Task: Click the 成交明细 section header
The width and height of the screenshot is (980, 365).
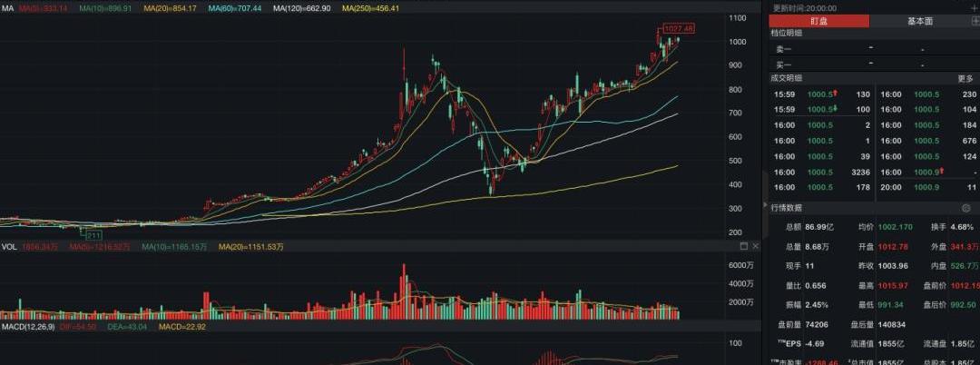Action: click(786, 79)
